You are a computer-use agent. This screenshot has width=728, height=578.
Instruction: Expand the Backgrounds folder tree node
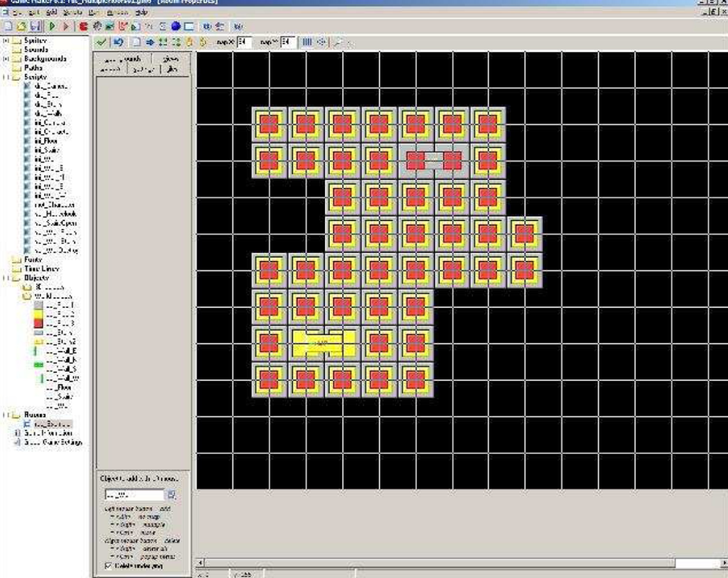[6, 59]
